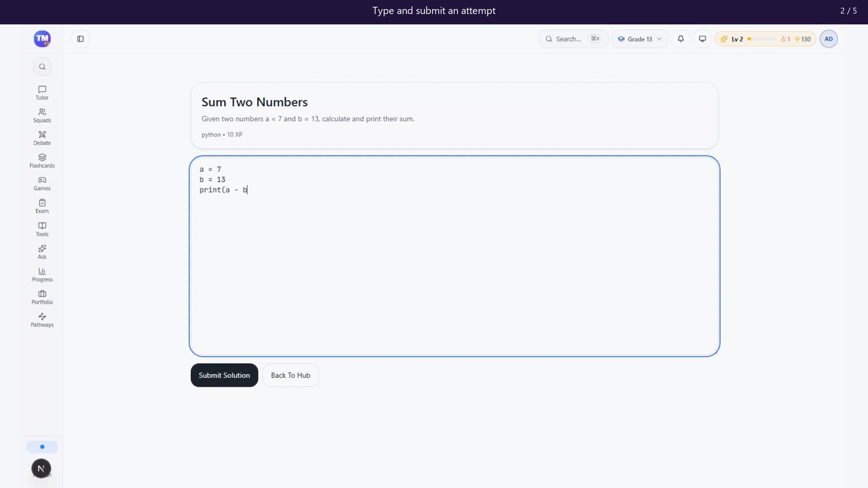Viewport: 868px width, 488px height.
Task: Click the print(a - b line
Action: (x=223, y=190)
